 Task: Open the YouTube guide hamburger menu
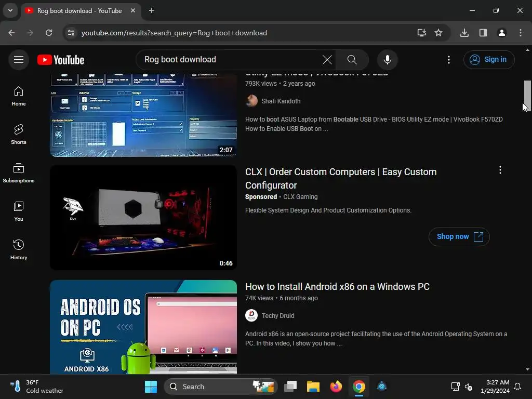[19, 60]
